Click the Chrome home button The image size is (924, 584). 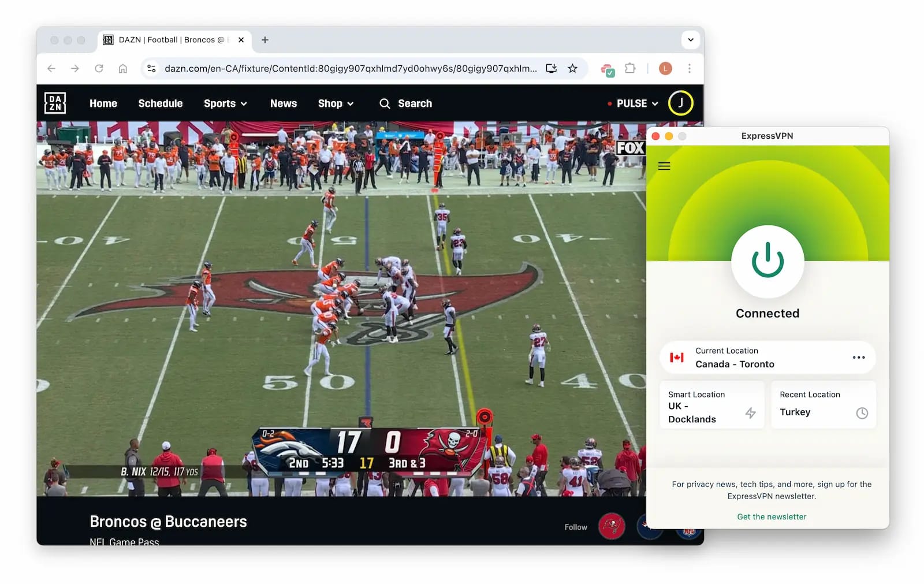point(123,68)
